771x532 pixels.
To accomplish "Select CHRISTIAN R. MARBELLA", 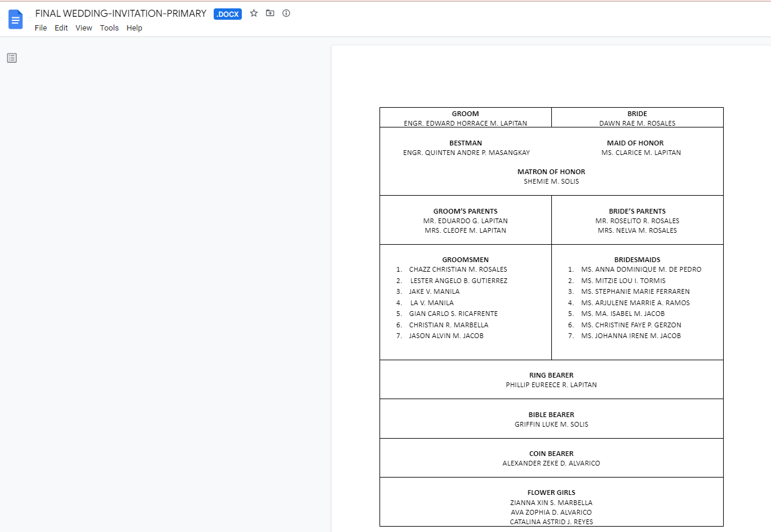I will click(449, 325).
